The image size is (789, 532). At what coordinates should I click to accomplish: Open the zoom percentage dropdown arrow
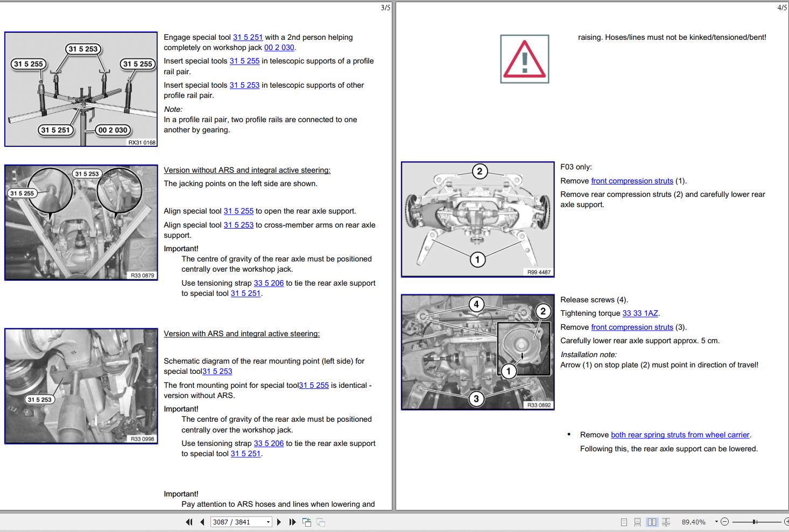[716, 522]
